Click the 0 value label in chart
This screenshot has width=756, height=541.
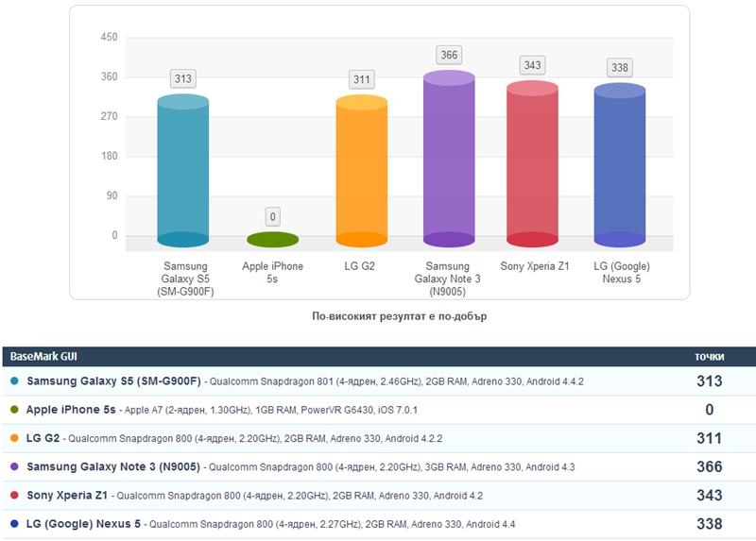(272, 217)
